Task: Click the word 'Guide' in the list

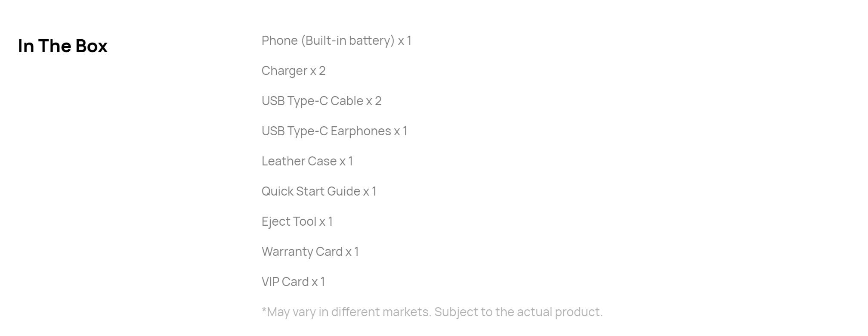Action: pyautogui.click(x=343, y=191)
